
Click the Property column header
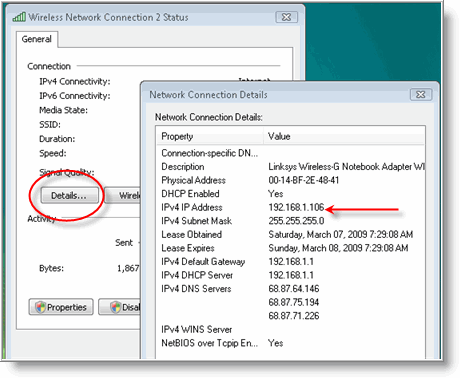[x=210, y=136]
